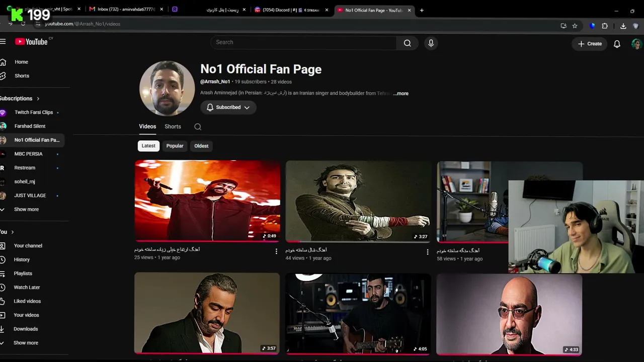The width and height of the screenshot is (644, 362).
Task: Switch to the Videos tab
Action: pyautogui.click(x=147, y=127)
